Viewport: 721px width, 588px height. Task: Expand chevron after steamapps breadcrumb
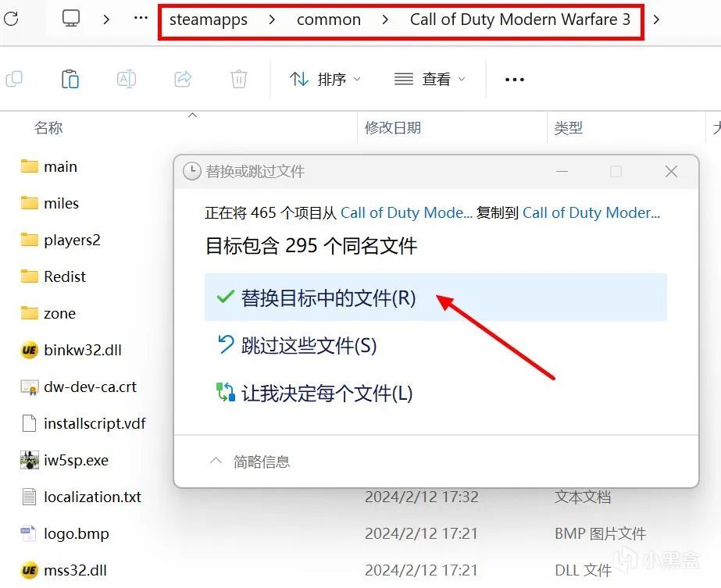272,20
